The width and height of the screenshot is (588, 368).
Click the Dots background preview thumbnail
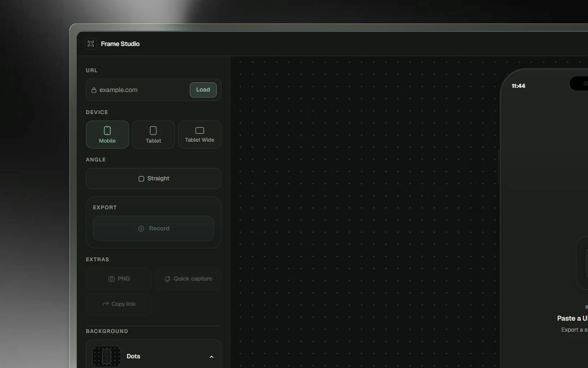click(x=107, y=356)
